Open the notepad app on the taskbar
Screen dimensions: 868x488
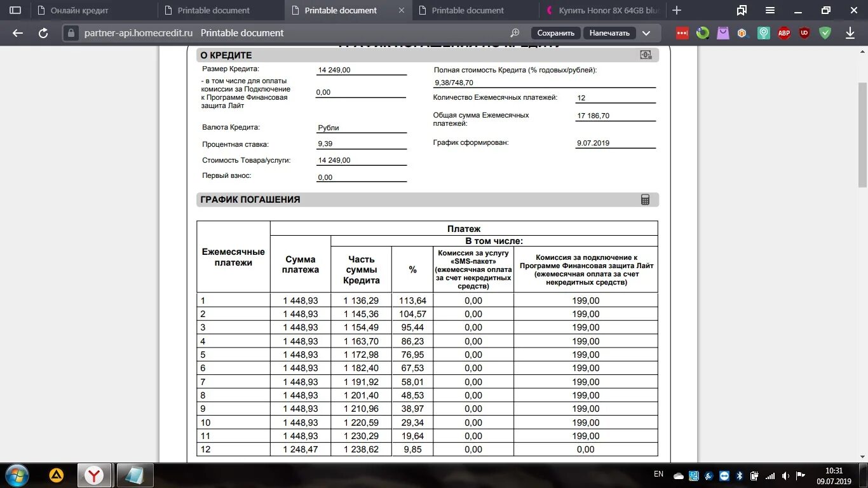134,475
